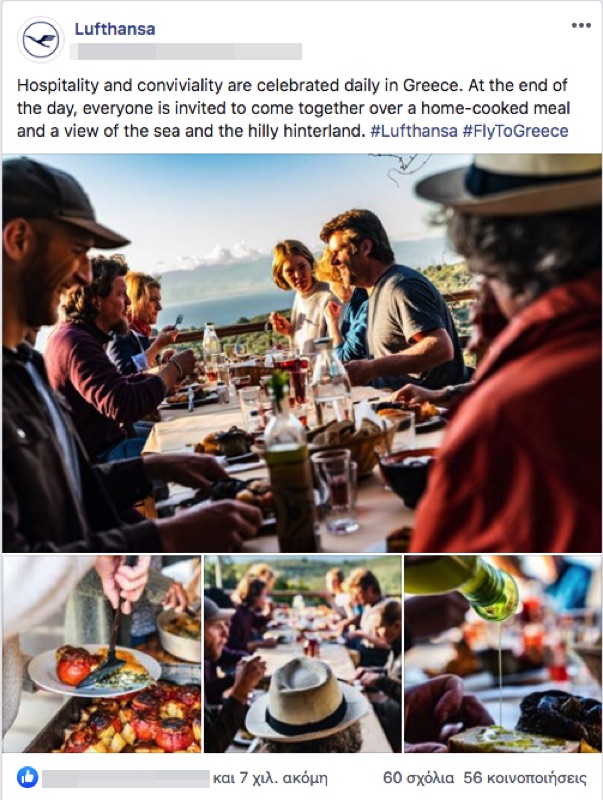The width and height of the screenshot is (603, 800).
Task: Click the blurred reactor names near like icon
Action: pos(126,778)
